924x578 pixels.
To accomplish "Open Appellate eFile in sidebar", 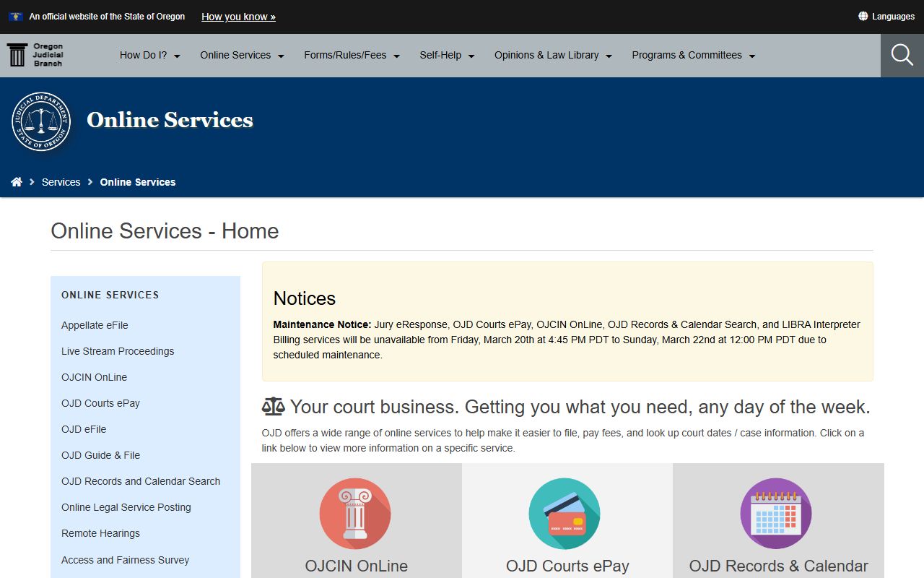I will click(95, 325).
